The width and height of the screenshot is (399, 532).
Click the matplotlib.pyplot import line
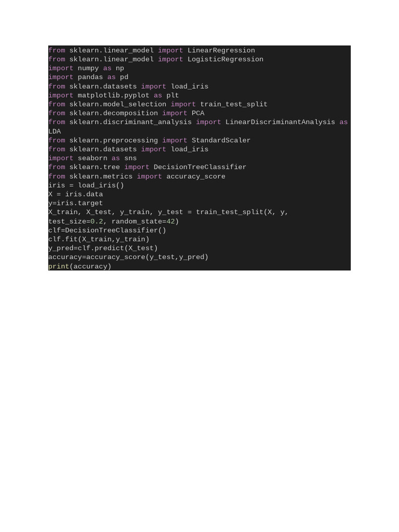point(113,96)
